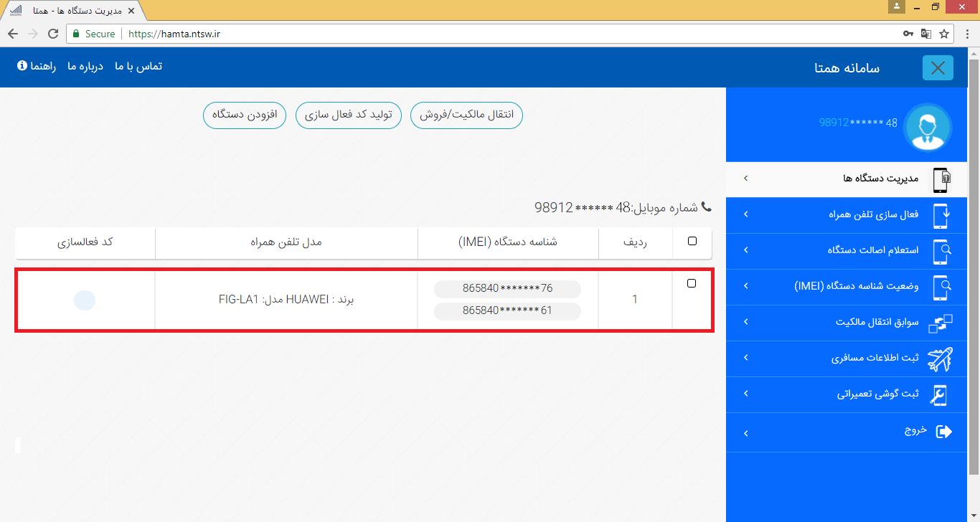The height and width of the screenshot is (522, 980).
Task: Click the افزودن دستگاه button
Action: pyautogui.click(x=245, y=115)
